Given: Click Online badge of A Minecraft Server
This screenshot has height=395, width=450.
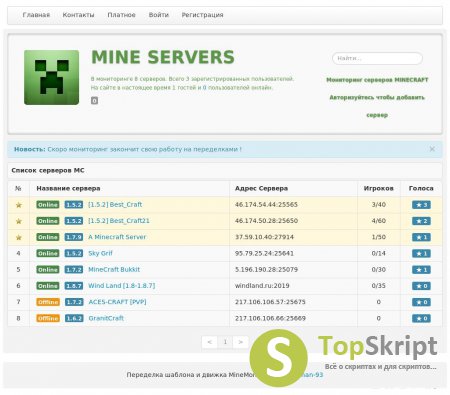Looking at the screenshot, I should [x=48, y=237].
